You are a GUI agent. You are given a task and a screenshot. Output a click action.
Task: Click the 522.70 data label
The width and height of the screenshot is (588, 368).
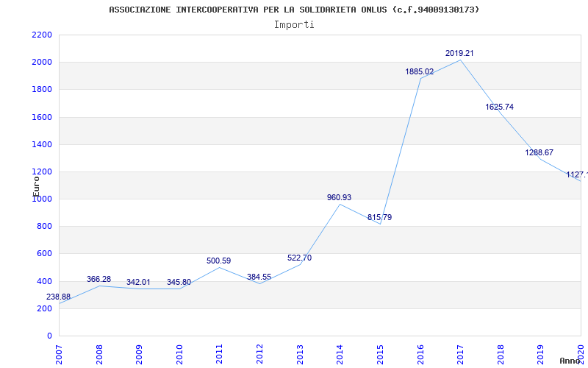299,258
